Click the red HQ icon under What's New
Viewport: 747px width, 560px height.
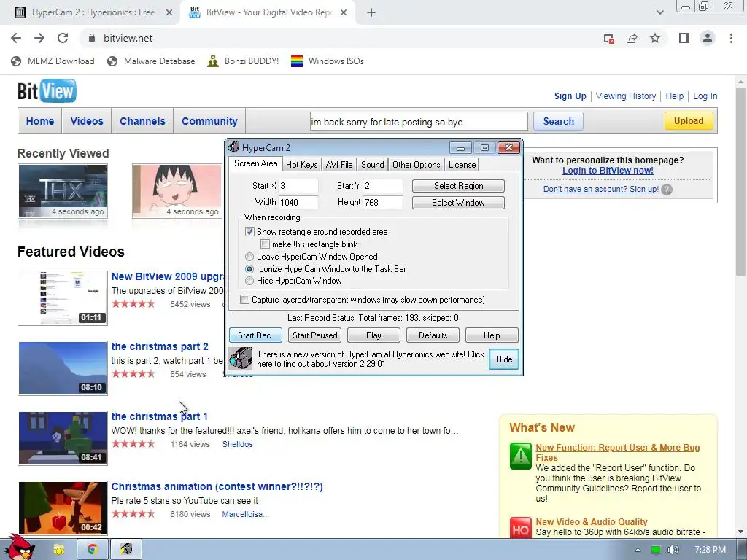520,528
